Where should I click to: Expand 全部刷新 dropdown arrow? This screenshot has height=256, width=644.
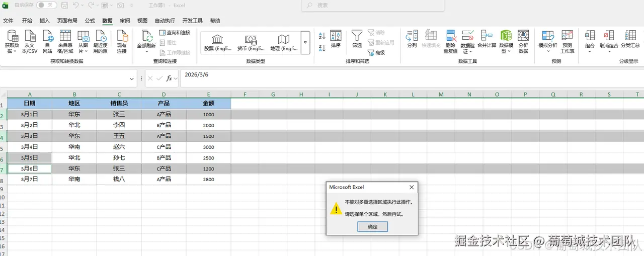[147, 51]
